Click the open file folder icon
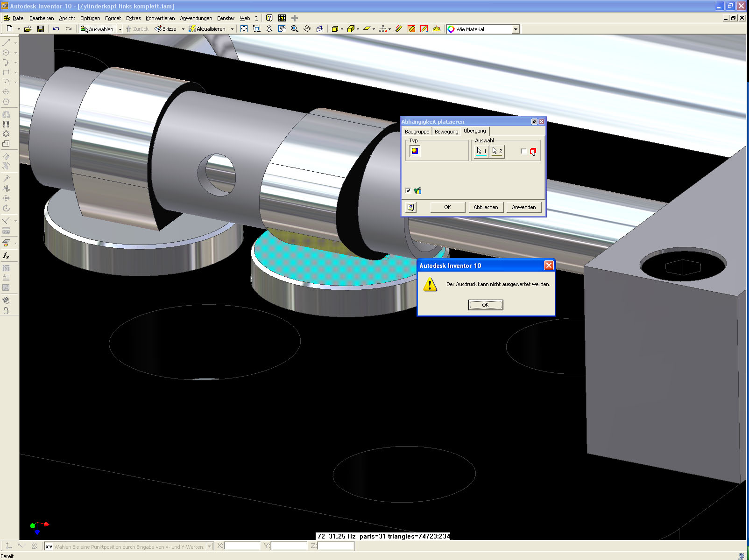Viewport: 749px width, 560px height. point(28,29)
